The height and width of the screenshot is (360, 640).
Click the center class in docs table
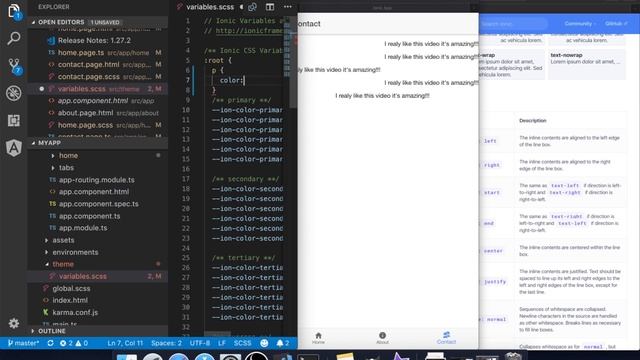coord(493,251)
